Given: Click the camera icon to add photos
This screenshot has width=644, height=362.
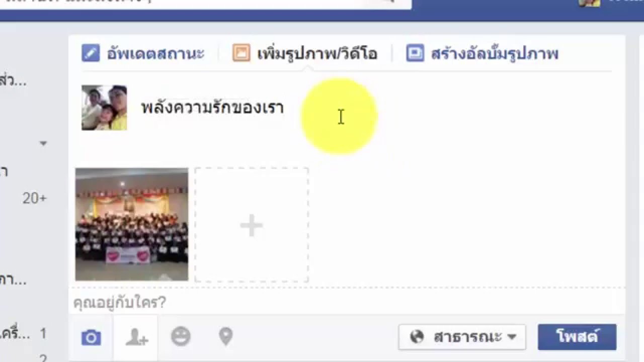Looking at the screenshot, I should 91,337.
